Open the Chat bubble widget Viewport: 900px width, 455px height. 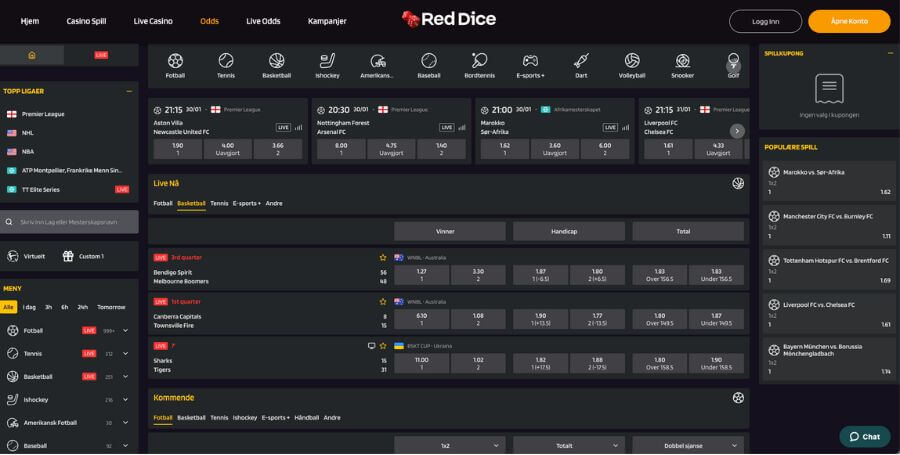pos(865,437)
